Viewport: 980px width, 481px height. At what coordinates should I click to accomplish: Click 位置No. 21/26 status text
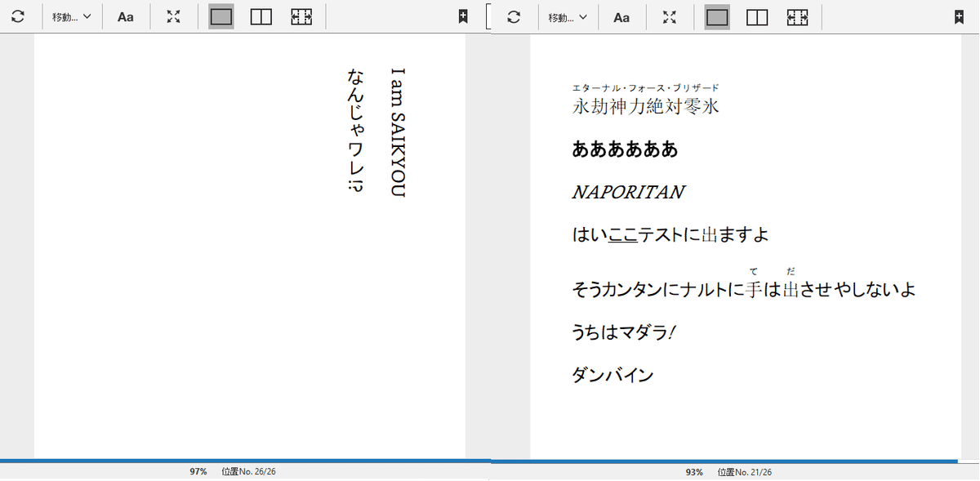pyautogui.click(x=745, y=473)
